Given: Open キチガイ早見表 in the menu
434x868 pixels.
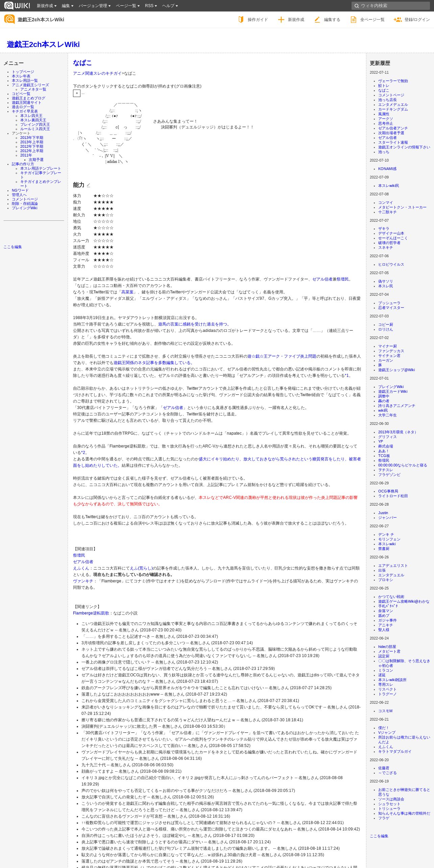Looking at the screenshot, I should [x=25, y=112].
